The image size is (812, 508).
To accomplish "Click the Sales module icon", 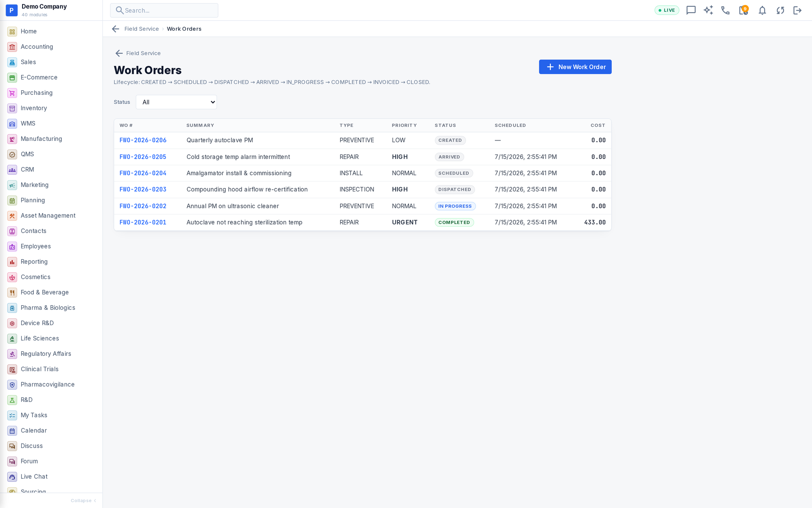I will [12, 62].
